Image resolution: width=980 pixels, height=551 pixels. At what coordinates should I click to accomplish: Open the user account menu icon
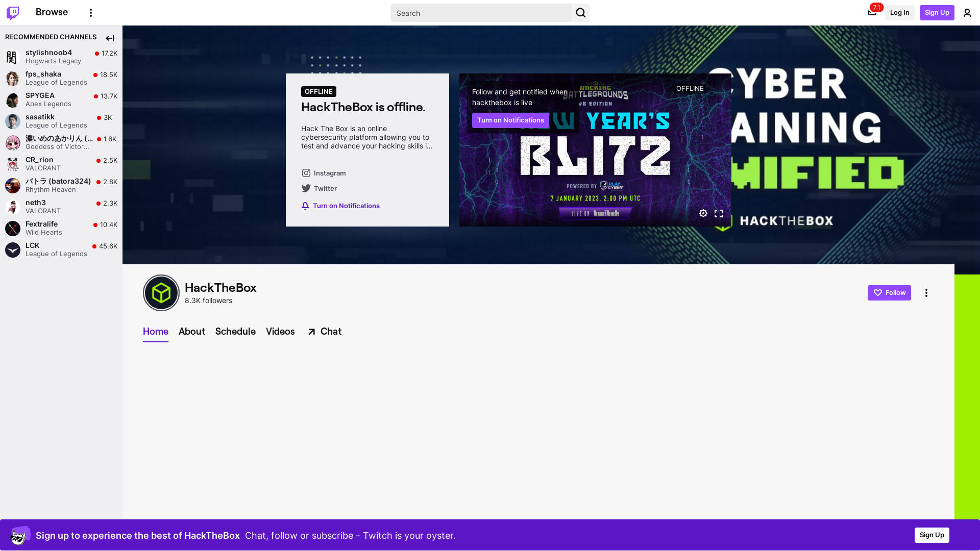tap(967, 13)
